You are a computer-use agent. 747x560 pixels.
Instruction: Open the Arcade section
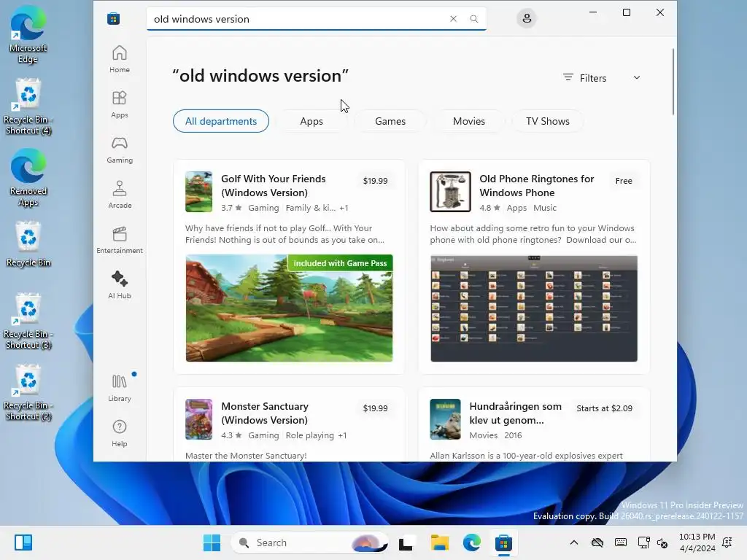(120, 195)
